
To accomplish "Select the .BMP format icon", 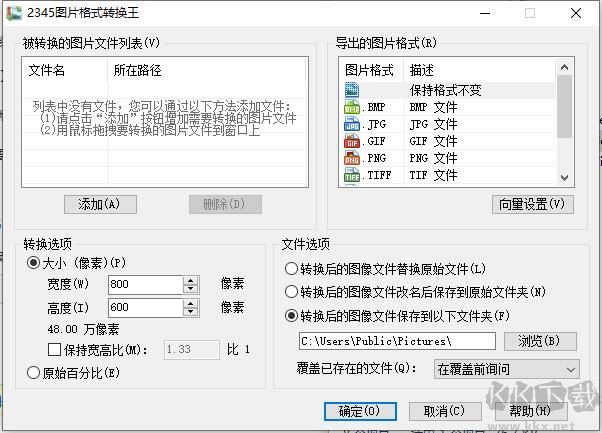I will pyautogui.click(x=352, y=107).
